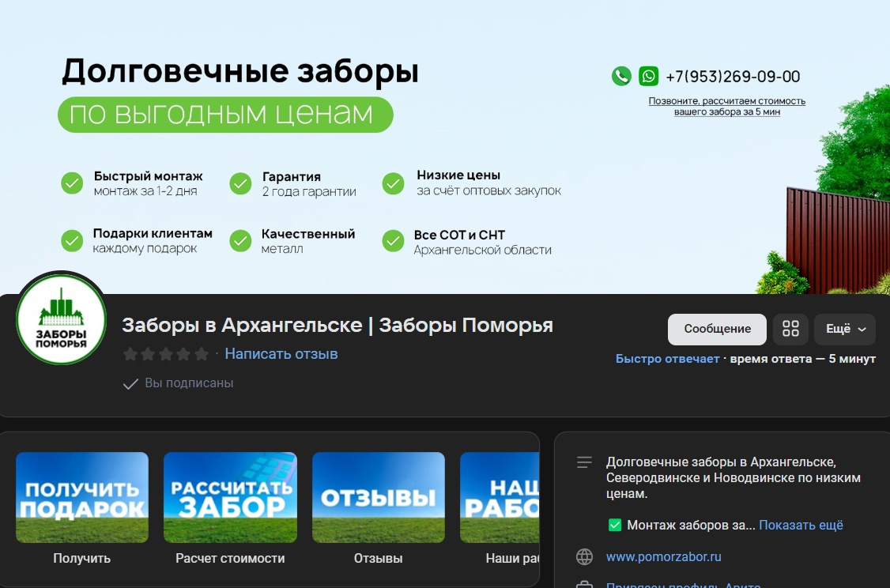Click the Подарки клиентам feature heading

coord(153,233)
